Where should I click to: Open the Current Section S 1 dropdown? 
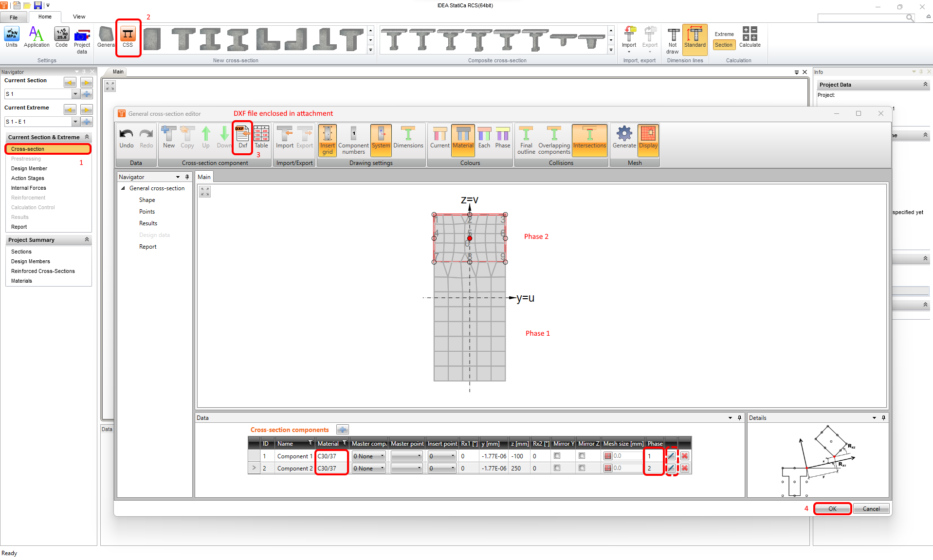[x=75, y=94]
